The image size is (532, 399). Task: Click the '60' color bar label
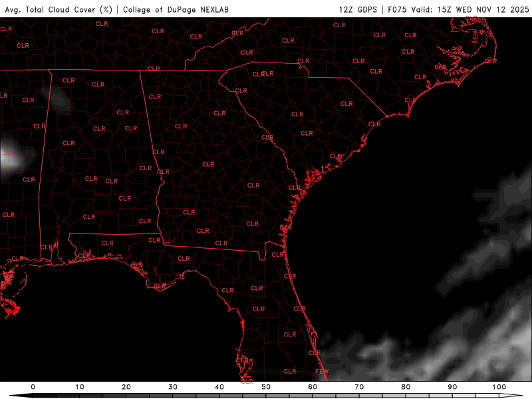point(313,387)
